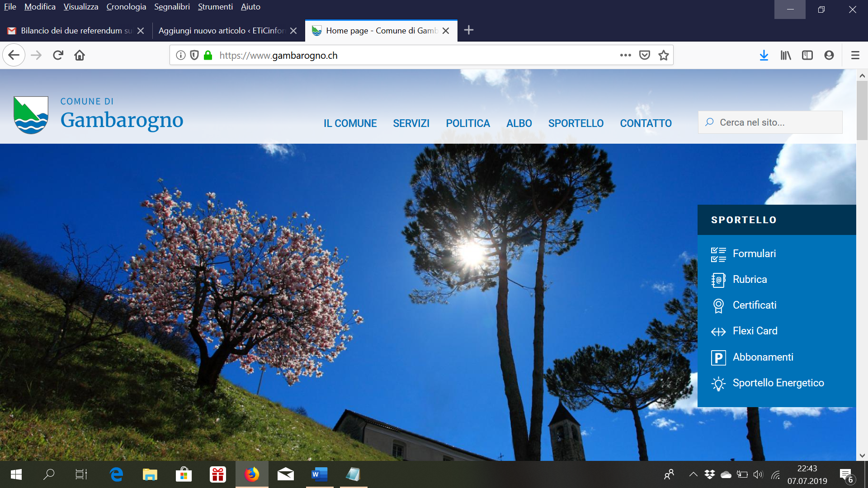The height and width of the screenshot is (488, 868).
Task: Open POLITICA navigation section
Action: [468, 123]
